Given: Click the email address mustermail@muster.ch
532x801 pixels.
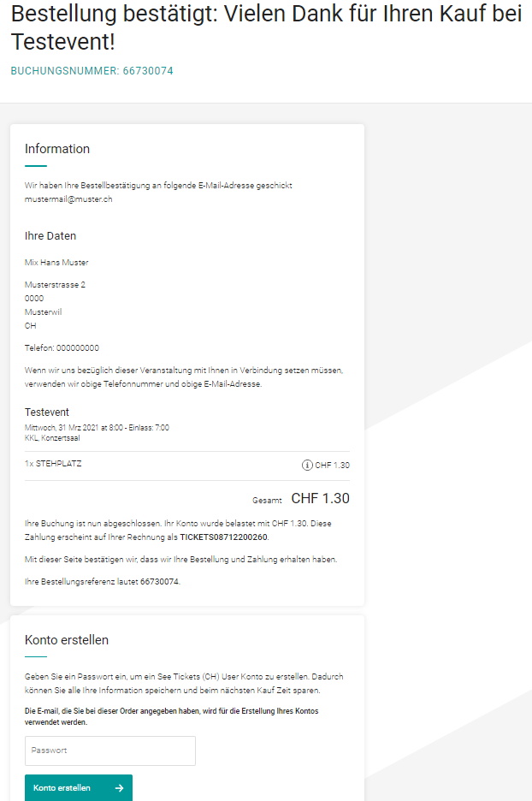Looking at the screenshot, I should pyautogui.click(x=68, y=199).
